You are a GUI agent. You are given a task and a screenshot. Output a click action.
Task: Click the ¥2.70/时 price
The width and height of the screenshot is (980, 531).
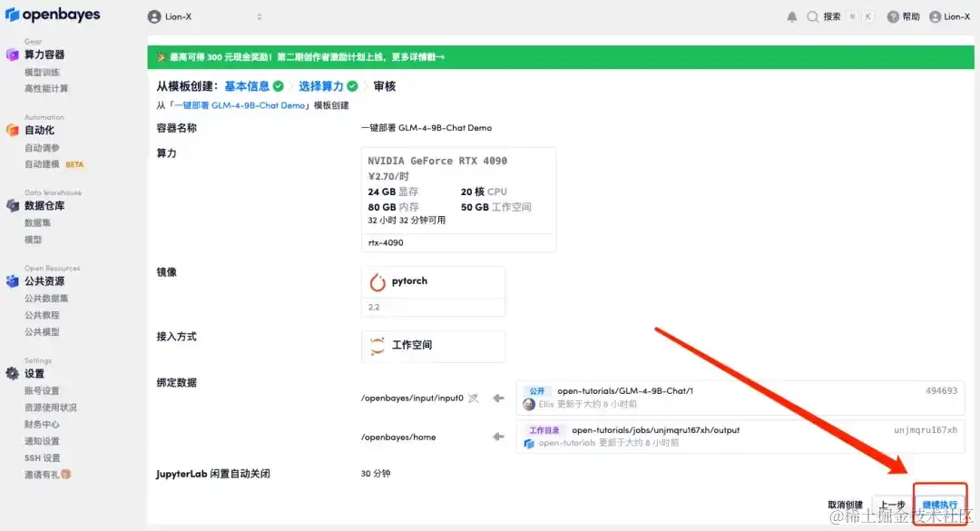(x=388, y=176)
